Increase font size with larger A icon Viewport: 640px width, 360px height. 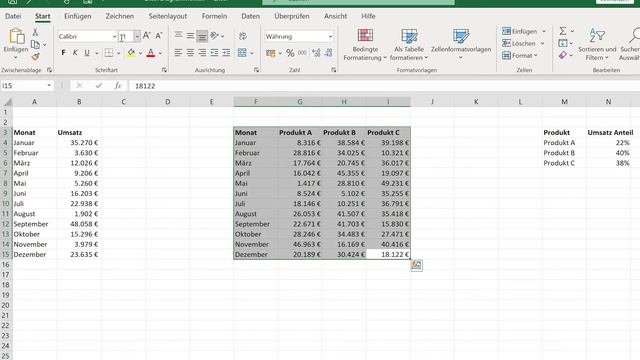coord(147,36)
